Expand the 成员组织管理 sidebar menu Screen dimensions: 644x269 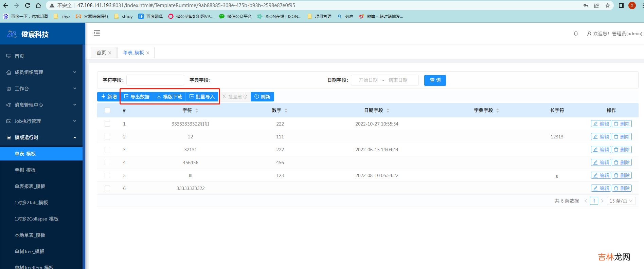[41, 72]
